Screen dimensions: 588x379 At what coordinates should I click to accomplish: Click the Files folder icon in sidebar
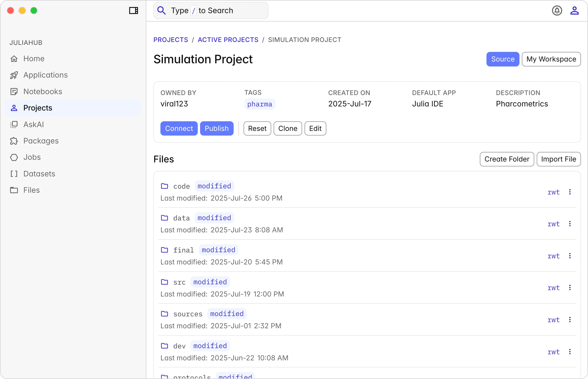click(14, 190)
